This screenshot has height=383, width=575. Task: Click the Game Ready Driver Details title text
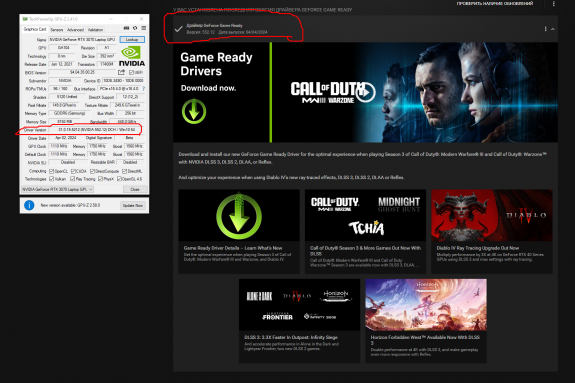(233, 248)
